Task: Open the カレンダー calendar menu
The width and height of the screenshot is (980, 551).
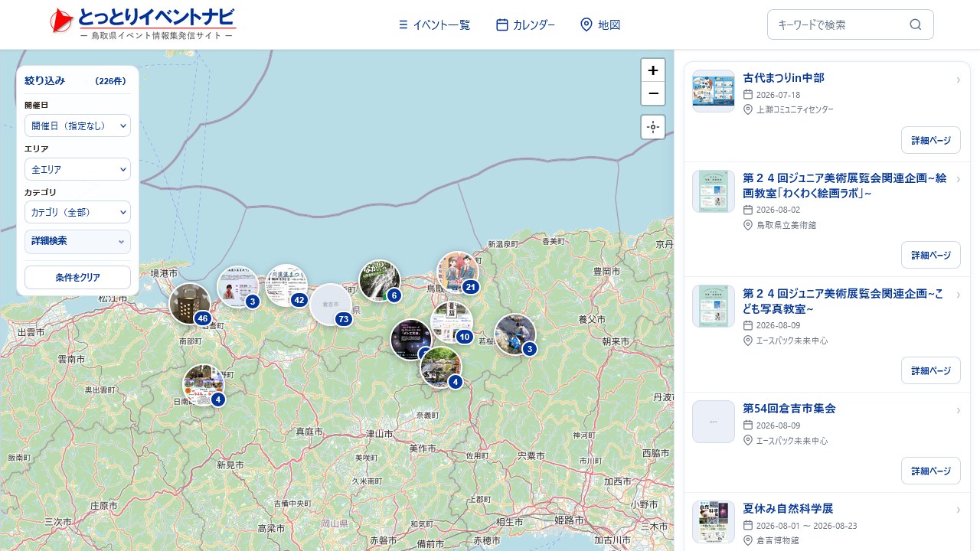Action: pos(525,24)
